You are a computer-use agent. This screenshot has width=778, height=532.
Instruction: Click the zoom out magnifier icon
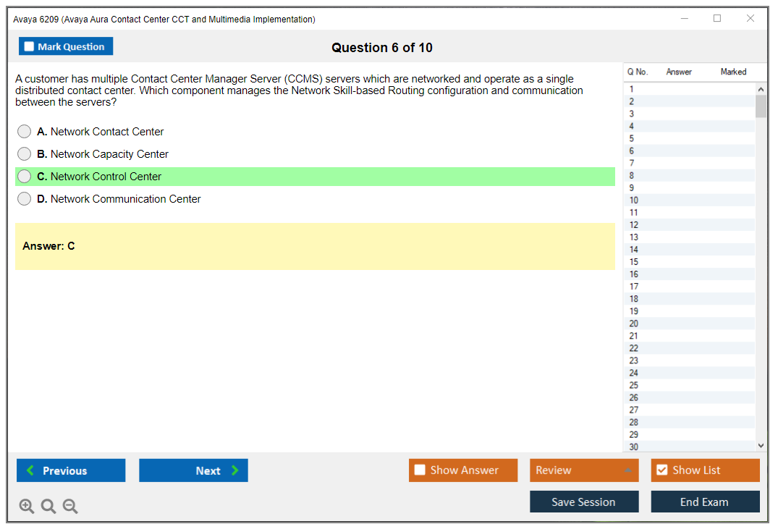click(x=70, y=507)
